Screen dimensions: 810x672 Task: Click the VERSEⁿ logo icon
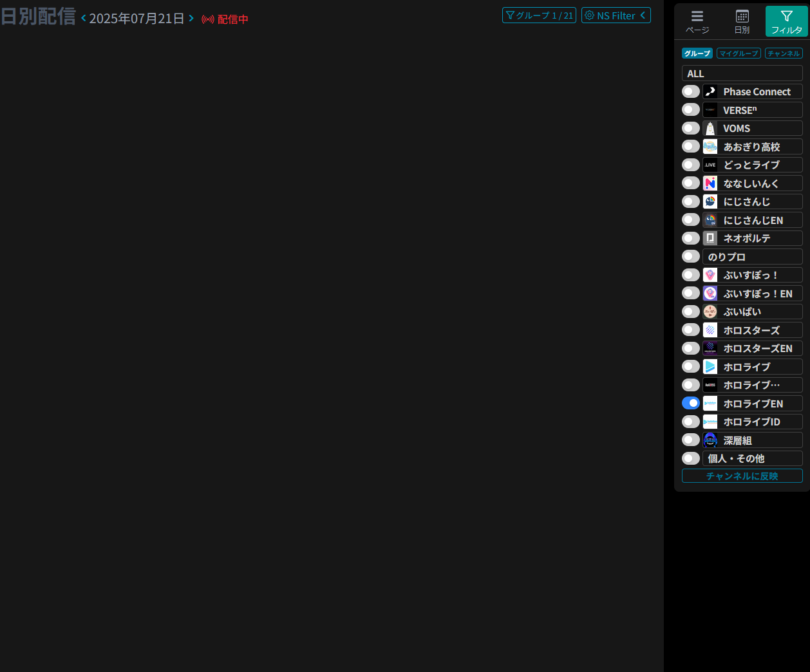click(x=710, y=109)
